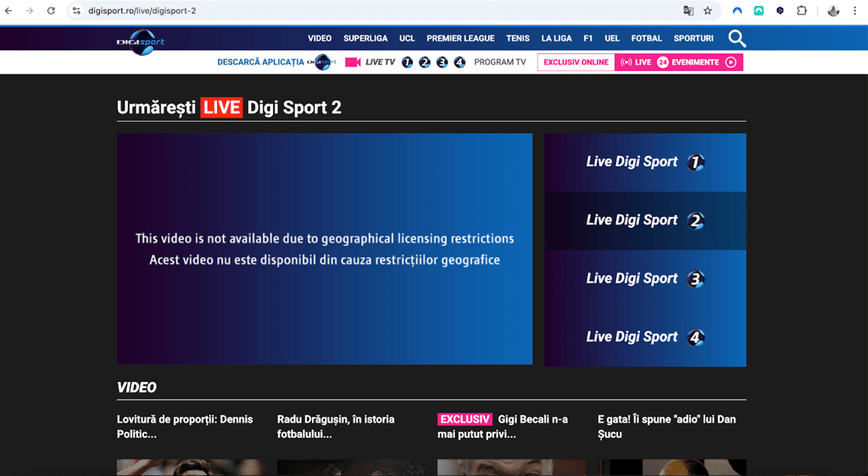Screen dimensions: 868x476
Task: Click the LIVE TV label
Action: coord(380,62)
